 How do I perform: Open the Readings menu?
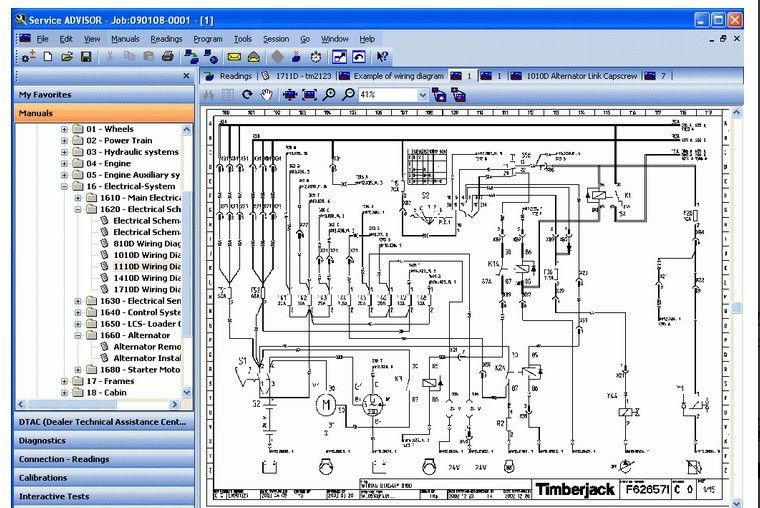click(166, 39)
